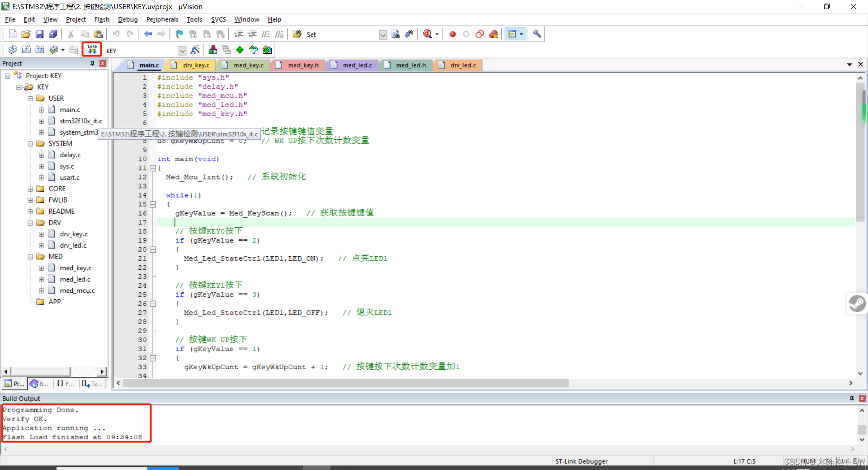
Task: Save the current file
Action: 40,34
